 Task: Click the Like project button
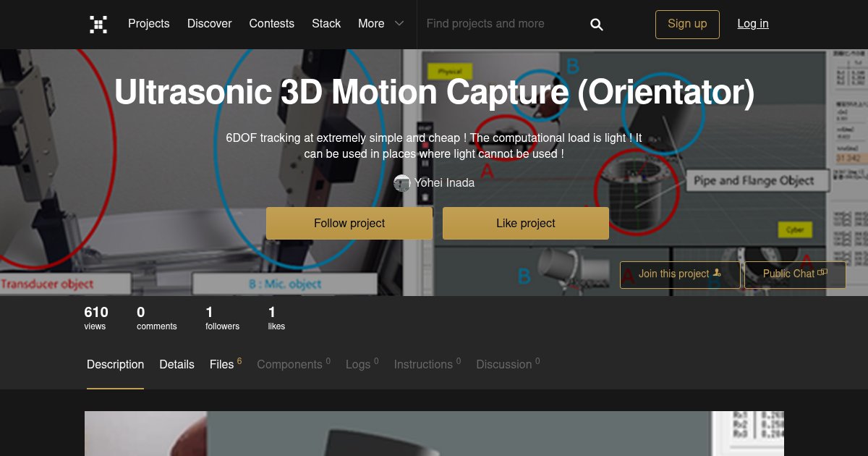(x=526, y=223)
